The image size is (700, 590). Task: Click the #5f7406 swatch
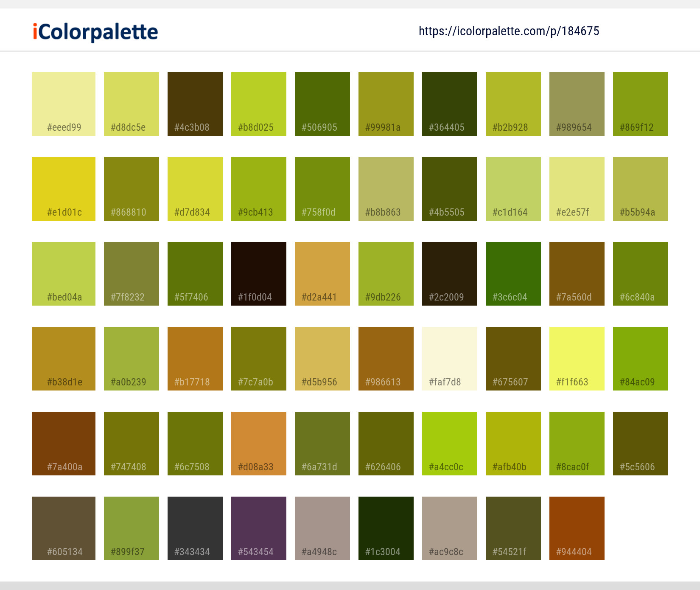pyautogui.click(x=195, y=274)
